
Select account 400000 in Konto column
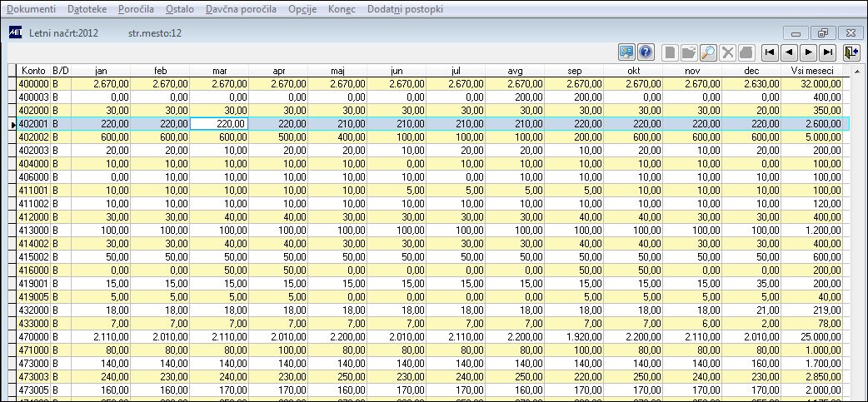(x=34, y=84)
